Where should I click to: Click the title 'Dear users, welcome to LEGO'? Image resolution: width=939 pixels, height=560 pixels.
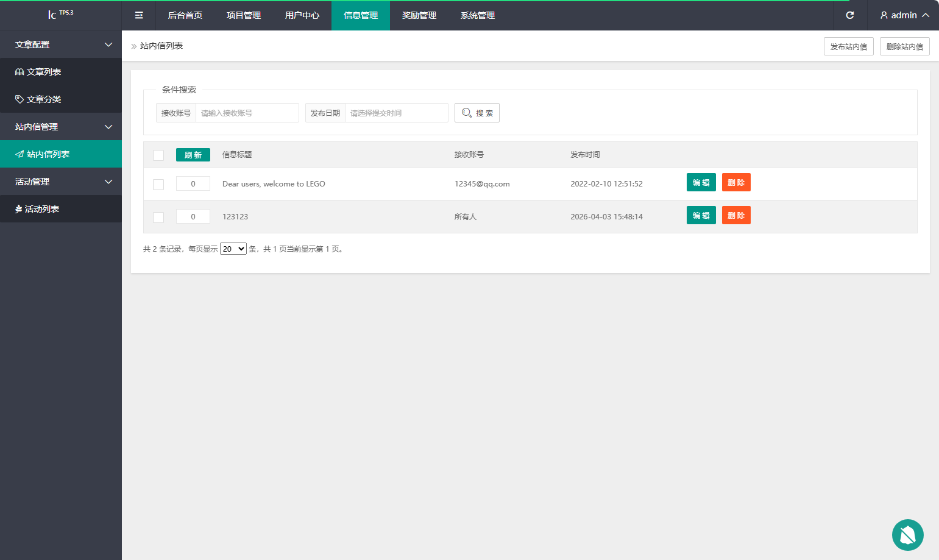coord(274,183)
